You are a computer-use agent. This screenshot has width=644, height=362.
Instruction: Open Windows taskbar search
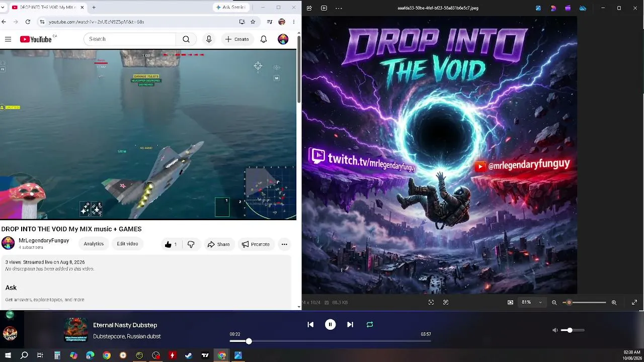pos(24,355)
